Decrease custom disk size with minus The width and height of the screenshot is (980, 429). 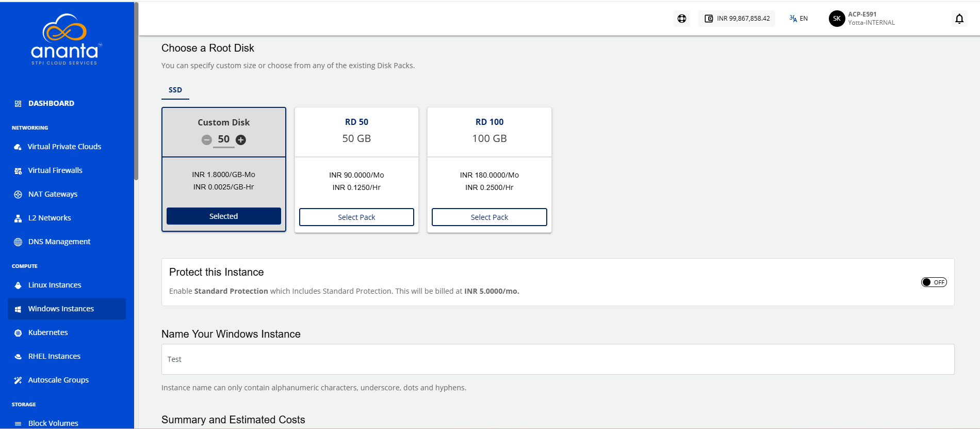click(207, 140)
